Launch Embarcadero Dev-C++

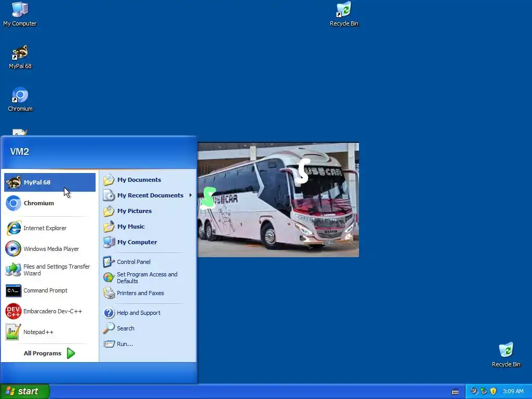[x=50, y=311]
